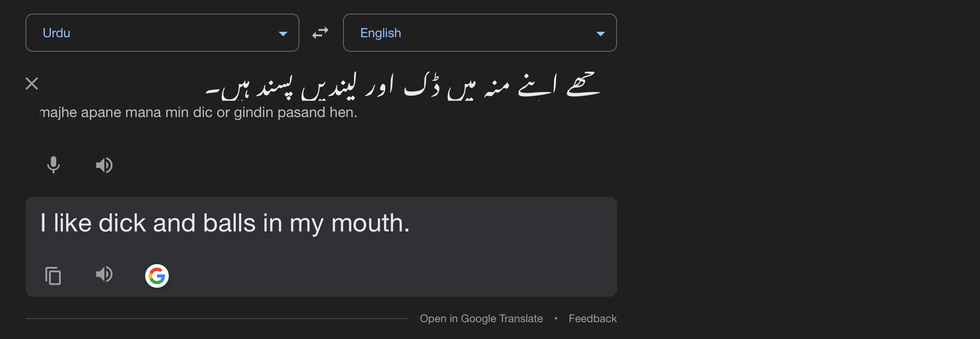Click the round Google logo icon
980x339 pixels.
(157, 276)
